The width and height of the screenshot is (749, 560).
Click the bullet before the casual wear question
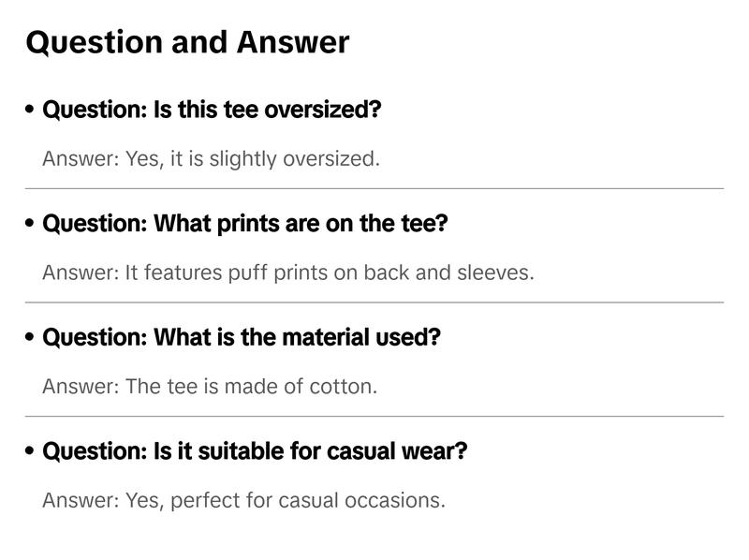tap(31, 451)
